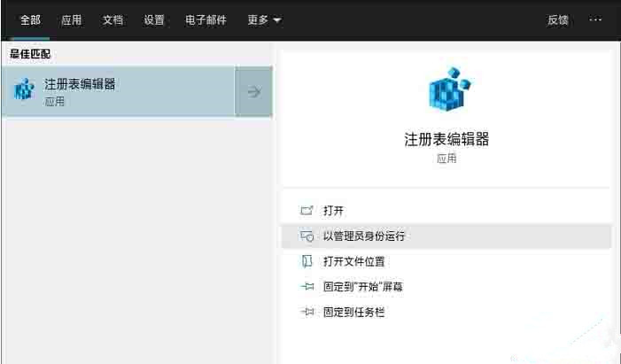The image size is (621, 364).
Task: Switch to the 应用 tab
Action: pos(72,19)
